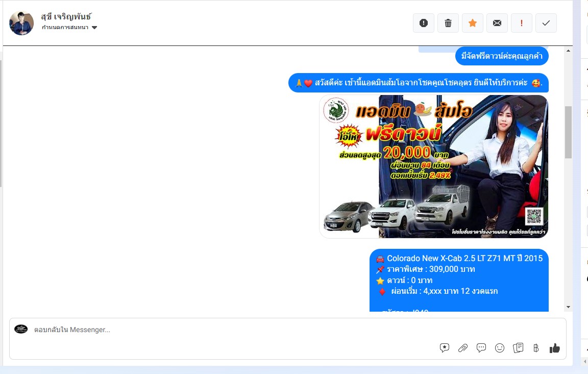Mark conversation as spam with exclamation circle icon

pos(423,23)
